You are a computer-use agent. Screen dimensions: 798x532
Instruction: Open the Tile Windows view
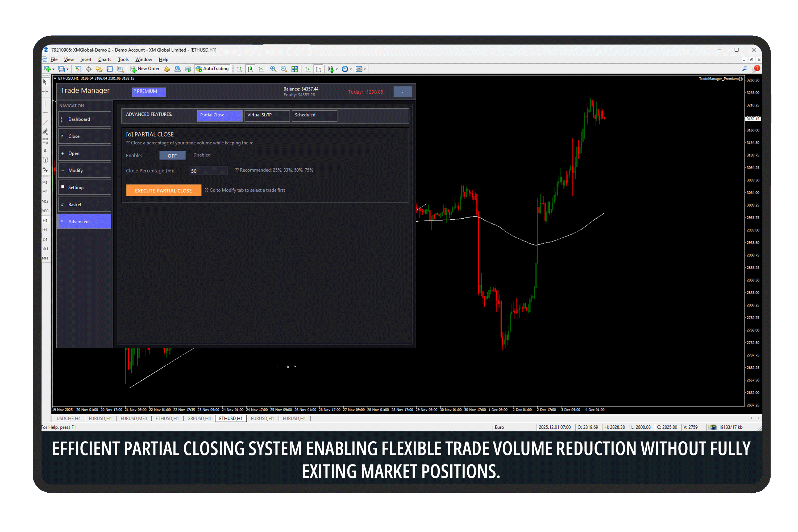pyautogui.click(x=294, y=69)
